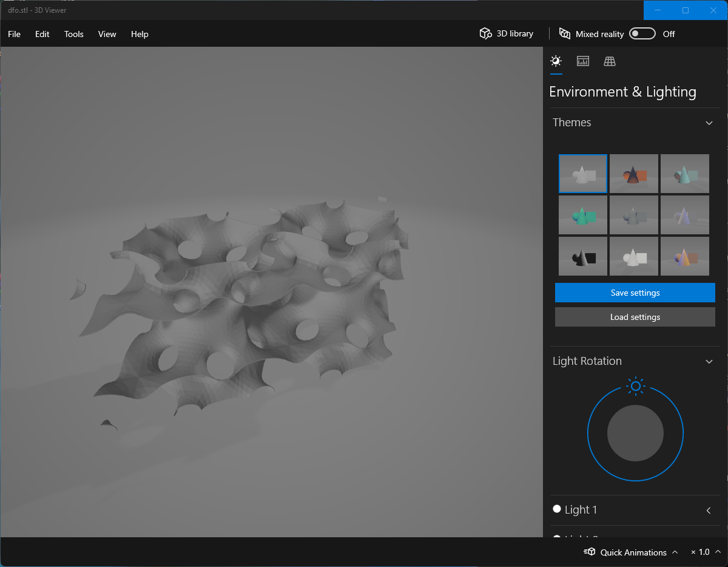This screenshot has width=728, height=567.
Task: Open the Environment & Lighting tab icon
Action: pyautogui.click(x=556, y=61)
